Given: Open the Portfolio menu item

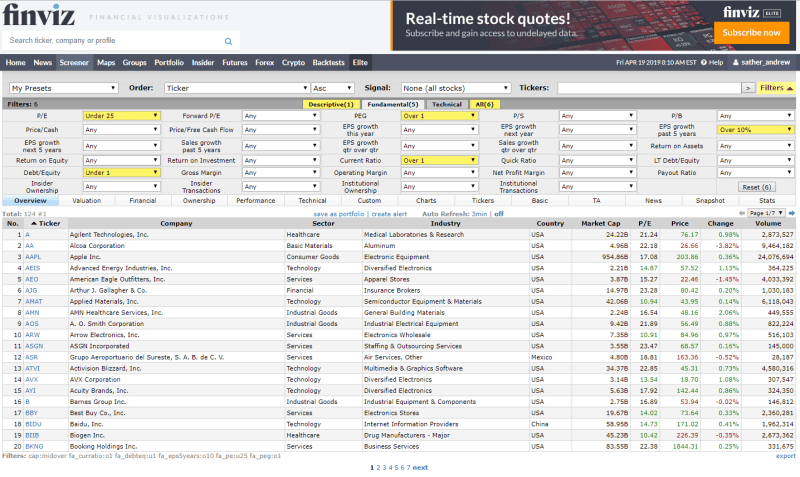Looking at the screenshot, I should tap(169, 63).
